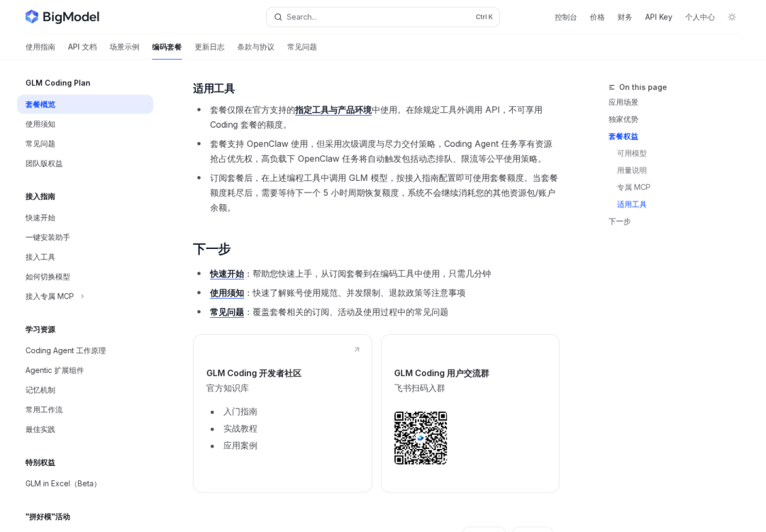Open 团队版权益 in the sidebar
The width and height of the screenshot is (766, 532).
coord(44,163)
